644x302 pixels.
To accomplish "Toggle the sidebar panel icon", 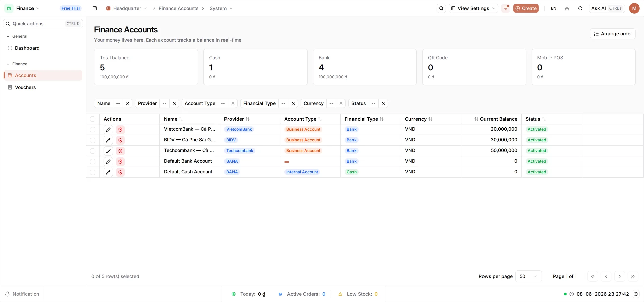I will tap(95, 8).
